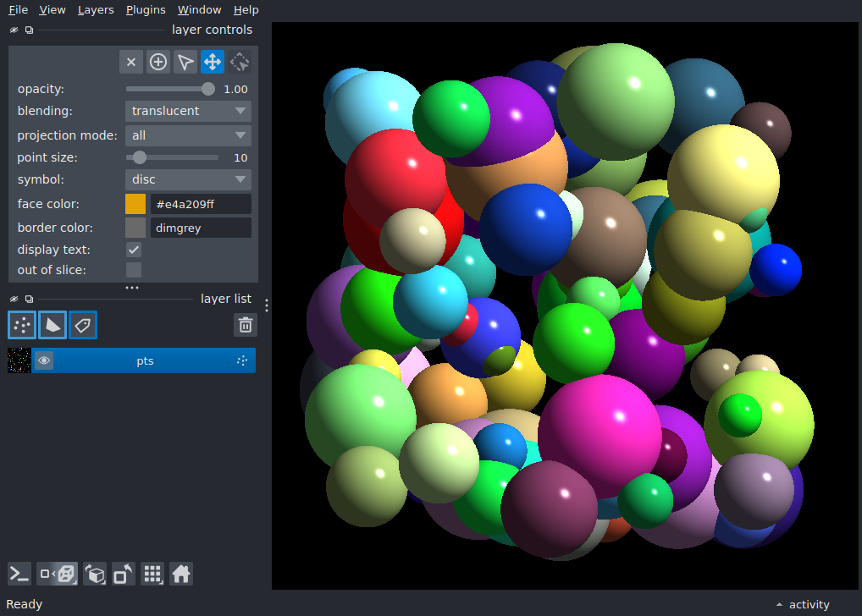Create a new labels layer
862x616 pixels.
point(83,325)
